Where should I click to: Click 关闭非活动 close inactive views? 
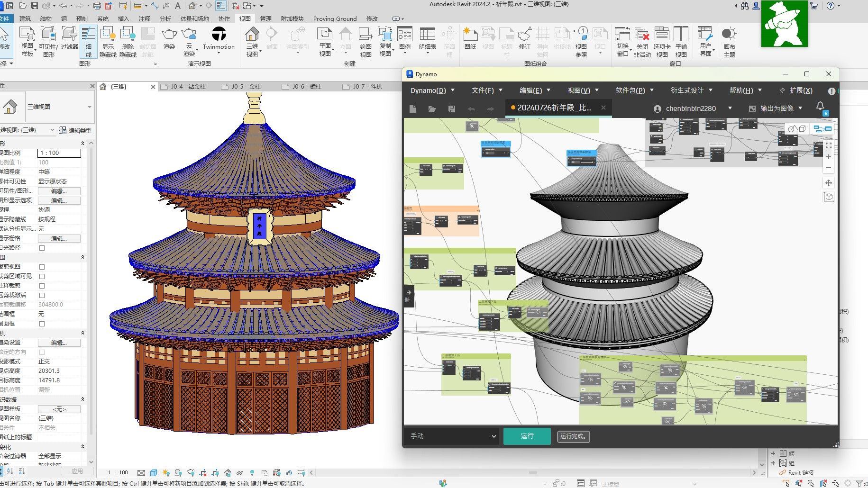click(642, 42)
